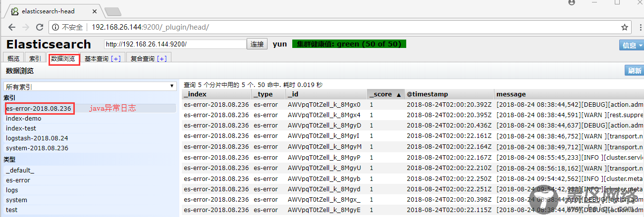644x217 pixels.
Task: Add a new basic query with [+]
Action: pyautogui.click(x=116, y=58)
